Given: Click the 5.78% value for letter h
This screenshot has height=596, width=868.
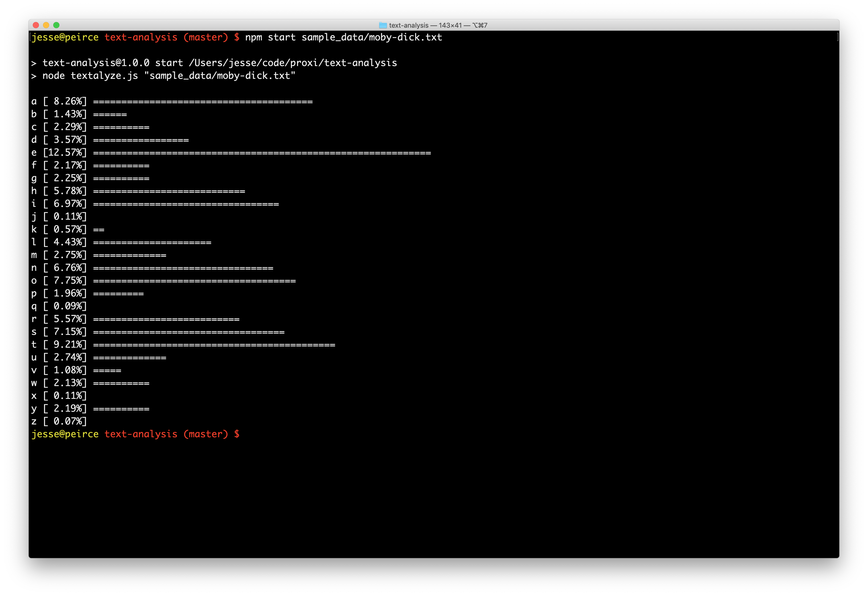Looking at the screenshot, I should [67, 191].
